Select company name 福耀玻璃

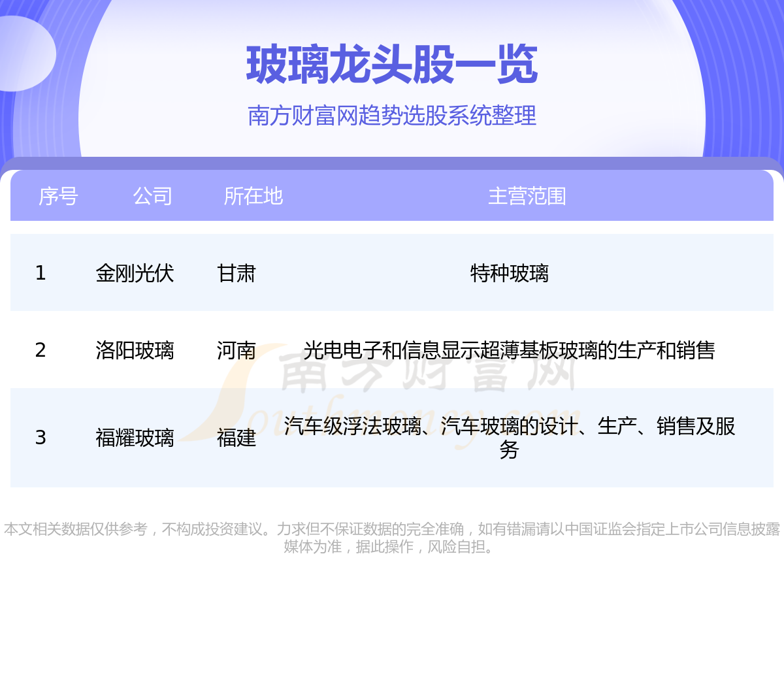point(135,438)
